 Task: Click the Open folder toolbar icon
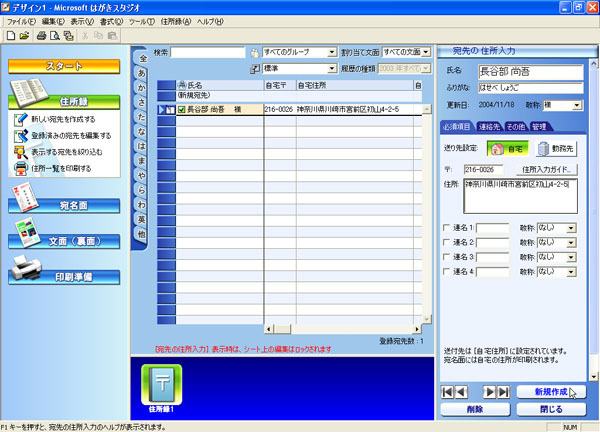coord(24,36)
